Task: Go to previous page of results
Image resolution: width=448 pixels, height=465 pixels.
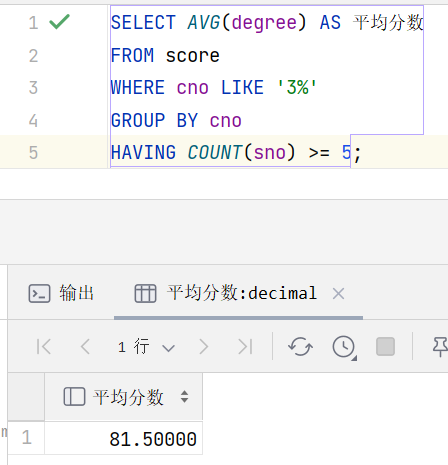Action: [x=85, y=347]
